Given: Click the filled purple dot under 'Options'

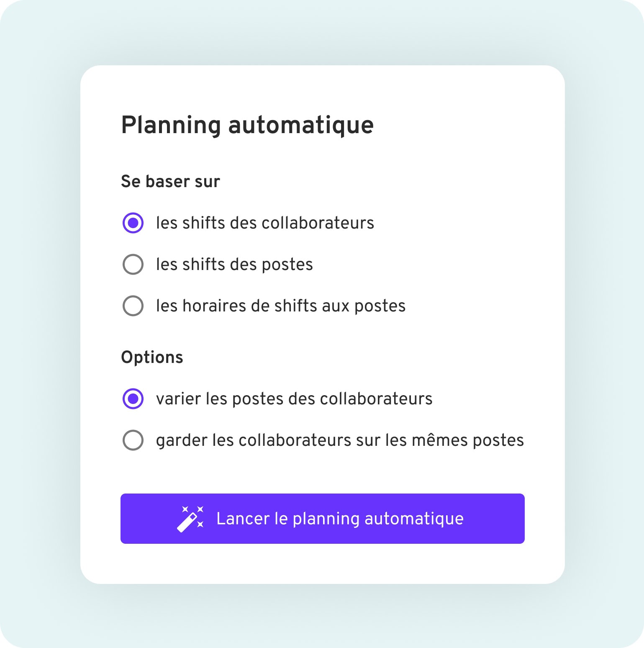Looking at the screenshot, I should pos(133,399).
